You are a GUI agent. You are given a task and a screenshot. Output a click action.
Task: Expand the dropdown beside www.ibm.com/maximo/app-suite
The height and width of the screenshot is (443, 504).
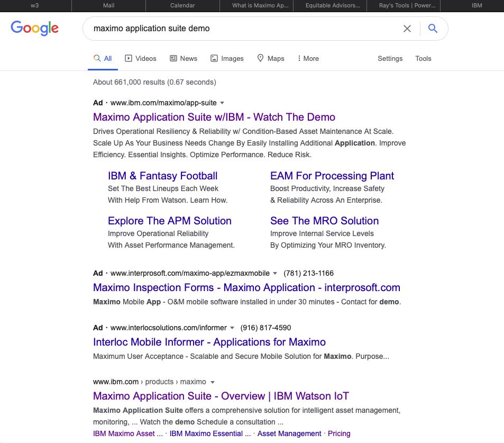(222, 103)
